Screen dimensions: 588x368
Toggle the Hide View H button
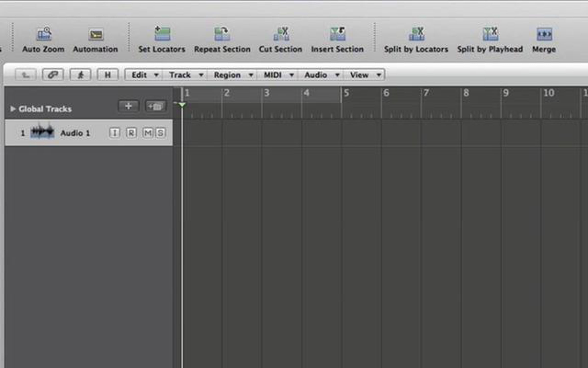tap(108, 75)
